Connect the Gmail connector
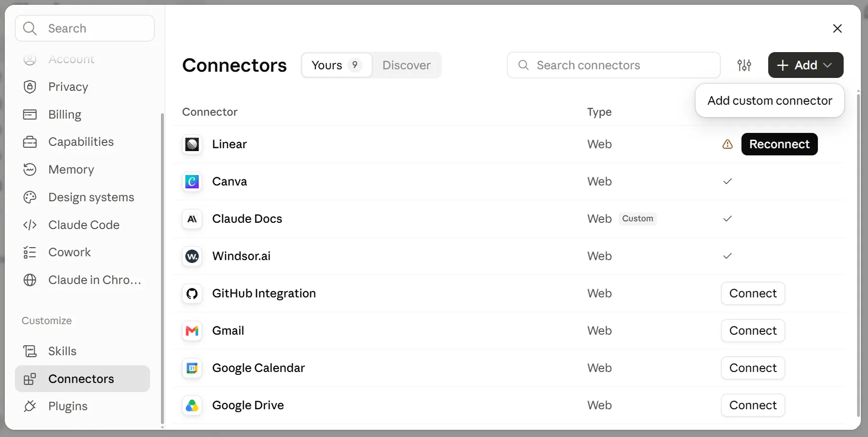This screenshot has width=868, height=437. [x=753, y=331]
